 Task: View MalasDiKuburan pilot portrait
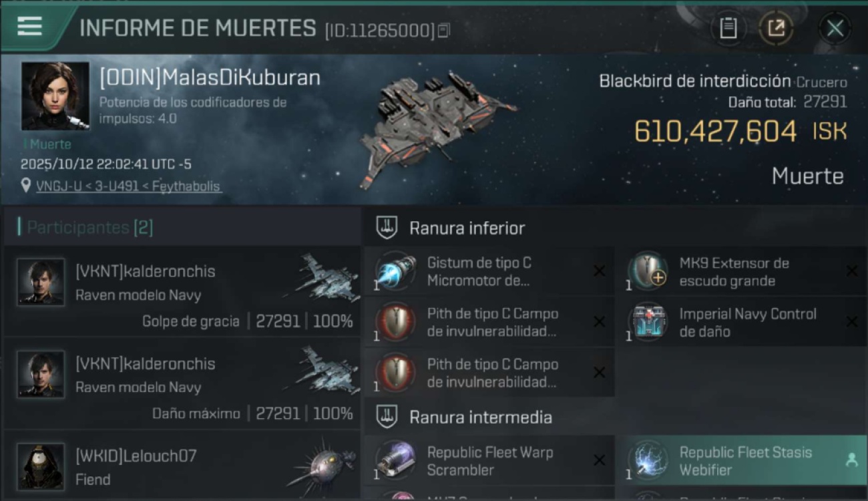coord(55,96)
